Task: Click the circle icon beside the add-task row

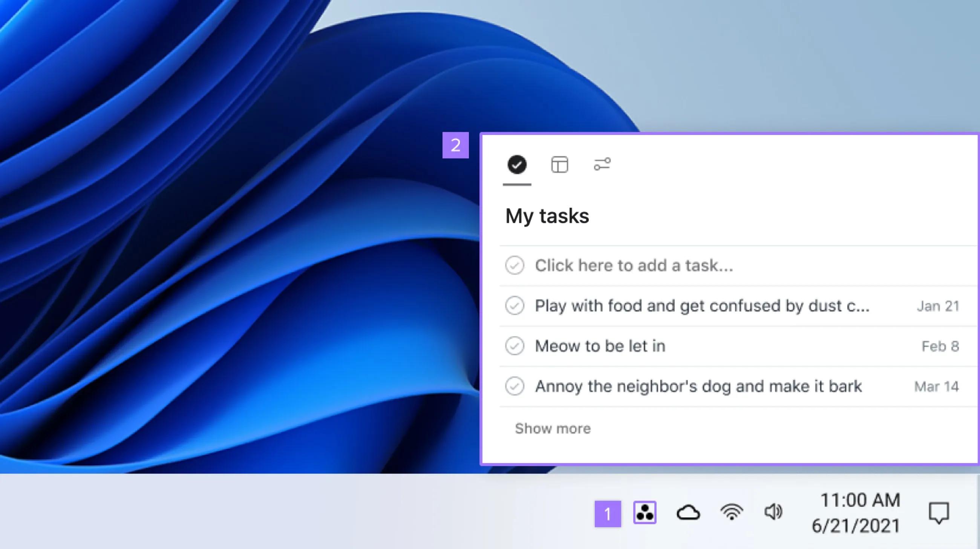Action: (515, 265)
